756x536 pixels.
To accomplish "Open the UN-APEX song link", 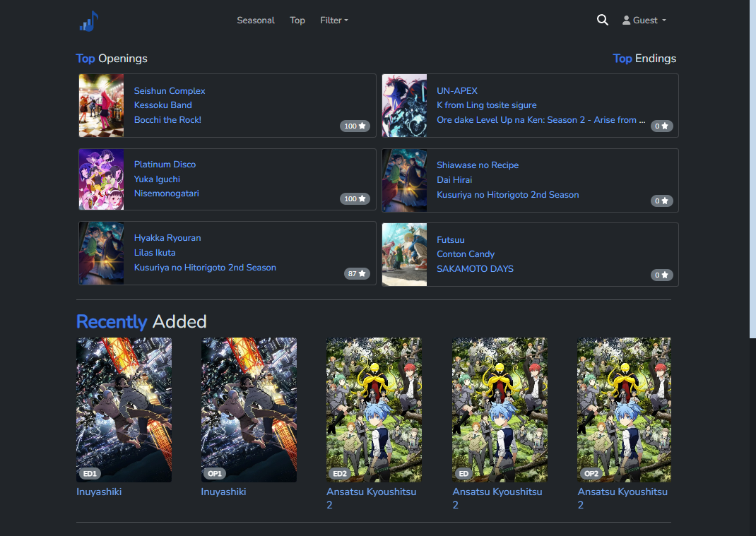I will (x=456, y=90).
